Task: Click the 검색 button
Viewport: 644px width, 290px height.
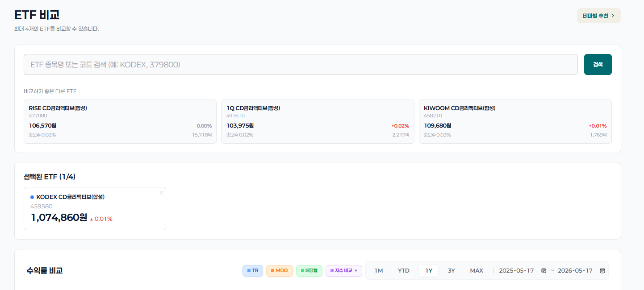Action: click(x=598, y=65)
